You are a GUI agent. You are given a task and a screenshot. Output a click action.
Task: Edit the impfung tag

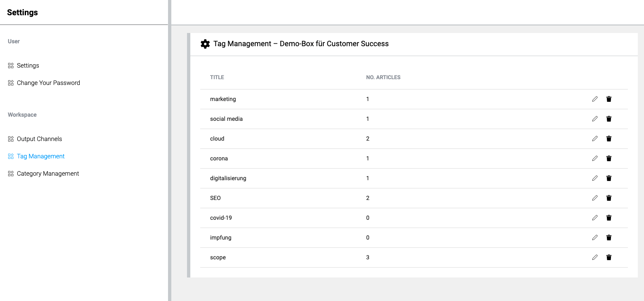(595, 238)
